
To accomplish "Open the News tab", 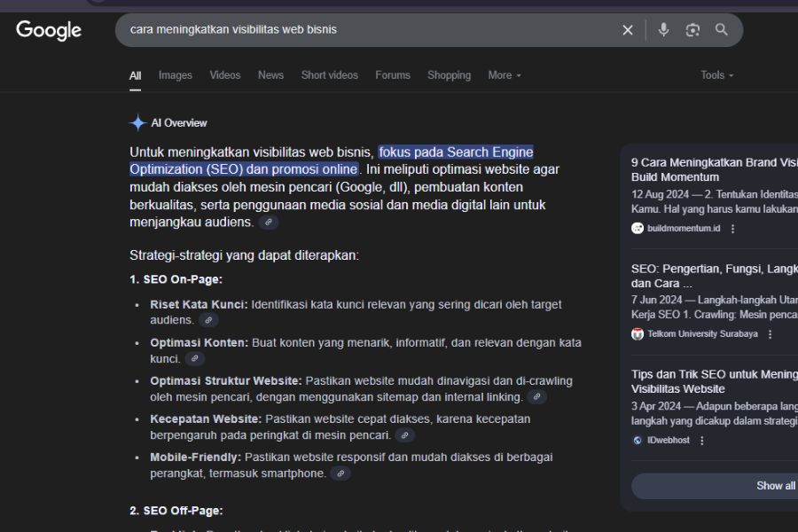I will point(270,75).
